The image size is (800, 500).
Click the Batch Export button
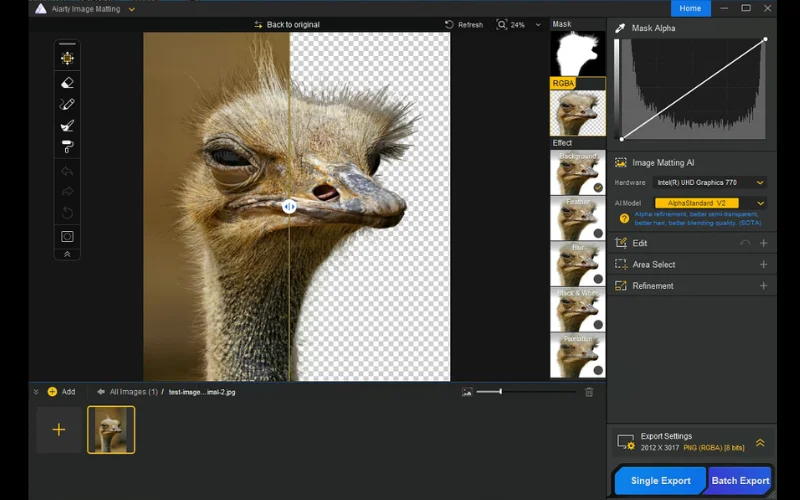point(740,481)
